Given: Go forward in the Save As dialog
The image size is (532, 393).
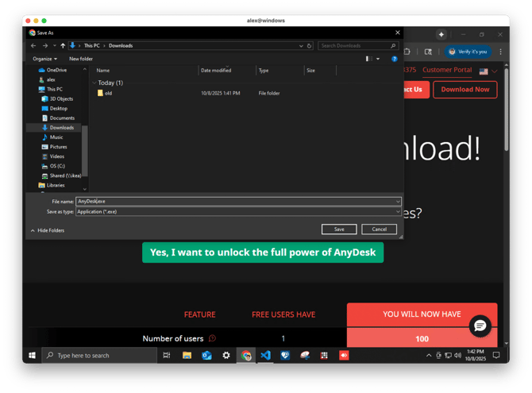Looking at the screenshot, I should (45, 45).
